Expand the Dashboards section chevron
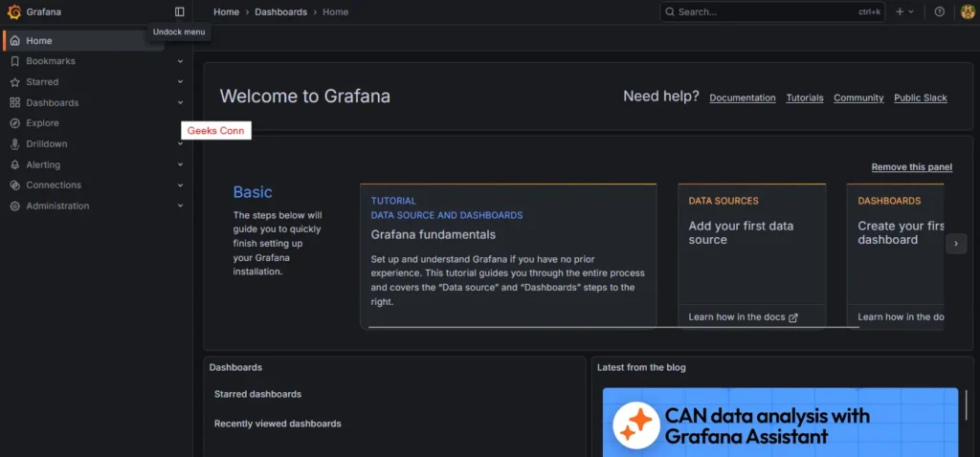This screenshot has width=980, height=457. [x=180, y=102]
